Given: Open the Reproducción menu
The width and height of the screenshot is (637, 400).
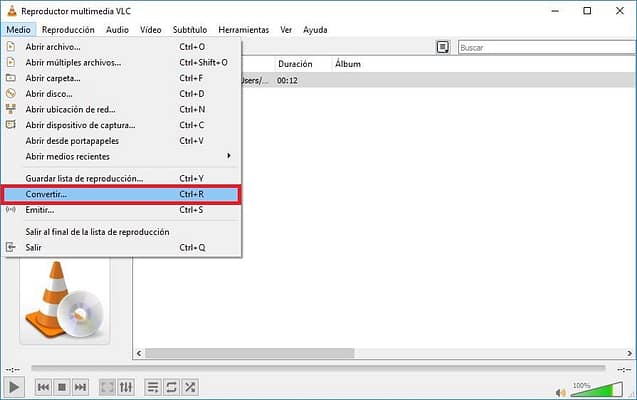Looking at the screenshot, I should pyautogui.click(x=68, y=30).
